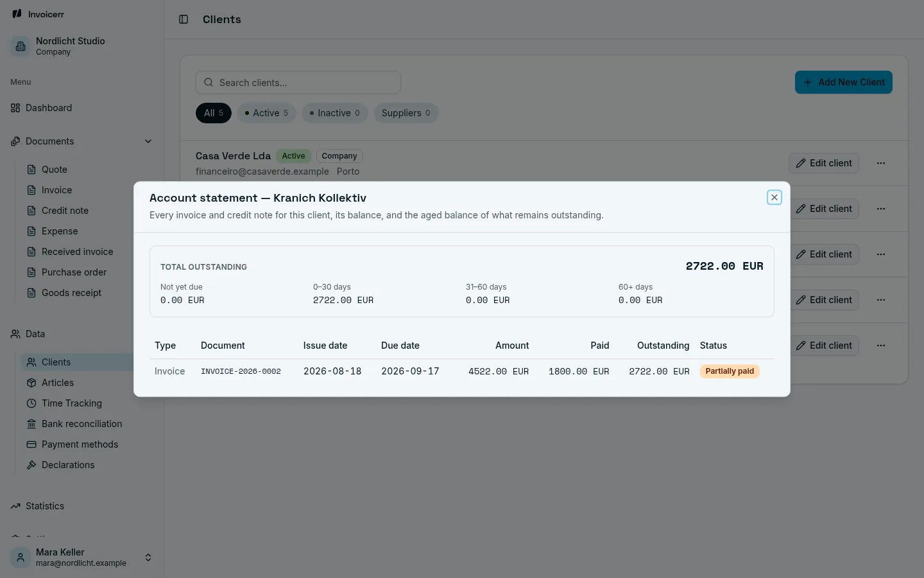The width and height of the screenshot is (924, 578).
Task: Open more options for Casa Verde Lda
Action: click(881, 163)
